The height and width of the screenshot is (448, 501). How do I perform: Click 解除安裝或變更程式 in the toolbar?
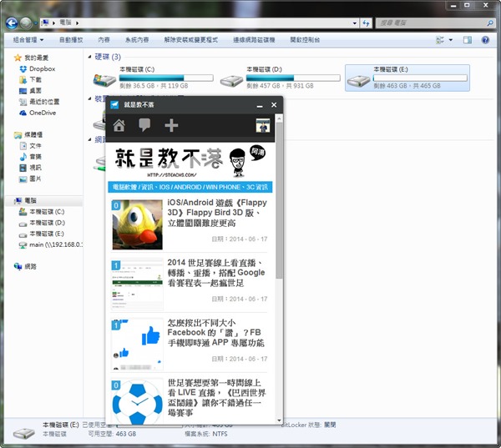click(190, 39)
